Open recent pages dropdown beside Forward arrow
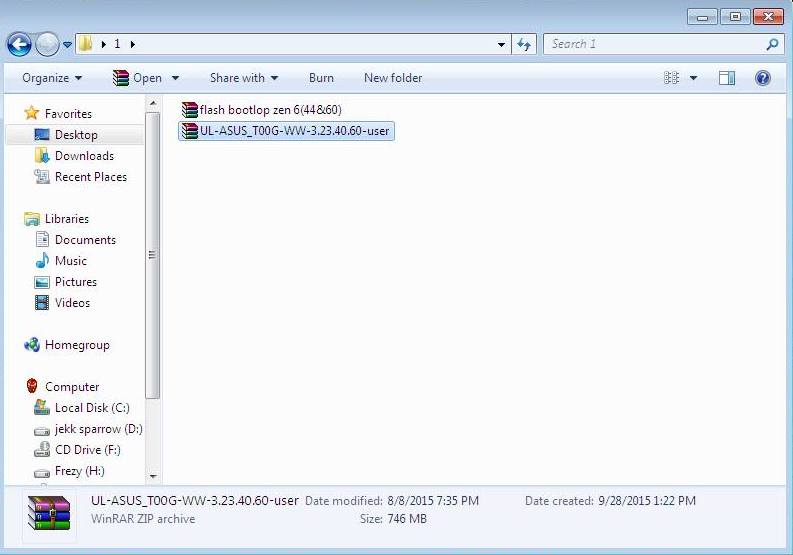 pyautogui.click(x=67, y=45)
